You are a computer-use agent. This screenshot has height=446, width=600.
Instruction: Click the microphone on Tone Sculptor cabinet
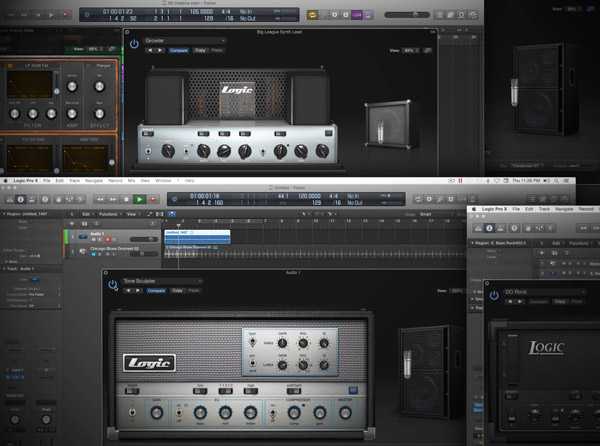(x=408, y=363)
